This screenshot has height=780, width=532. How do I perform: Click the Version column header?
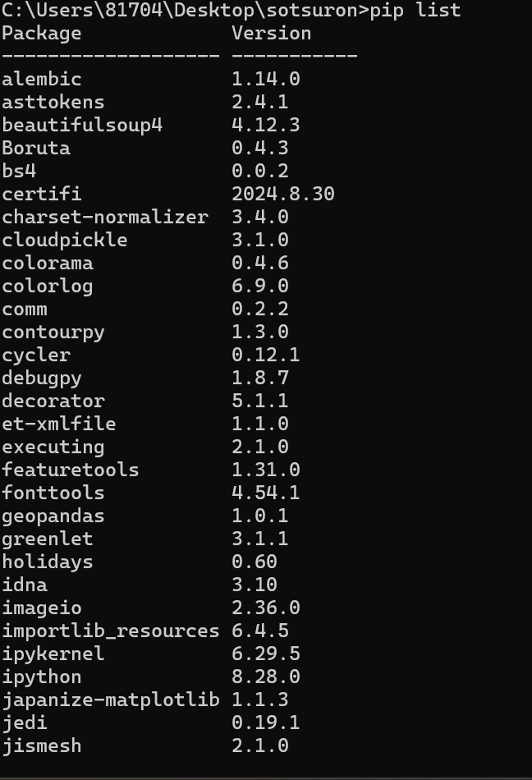coord(271,33)
